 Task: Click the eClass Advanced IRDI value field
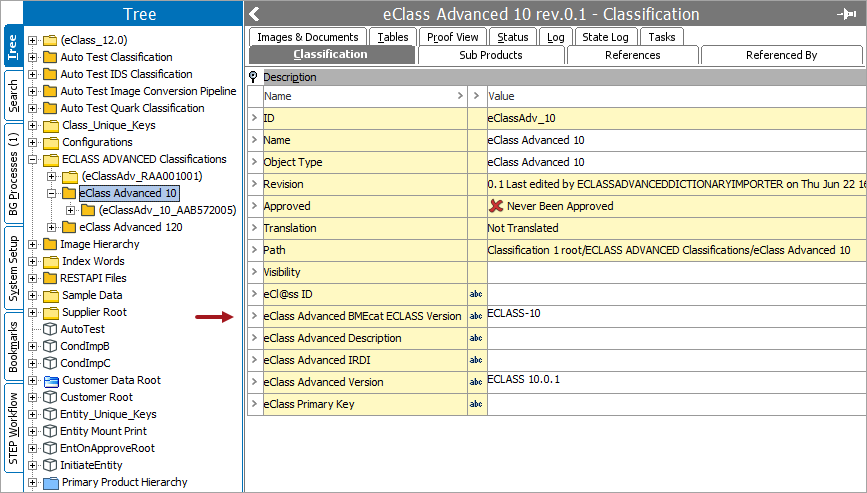coord(676,360)
